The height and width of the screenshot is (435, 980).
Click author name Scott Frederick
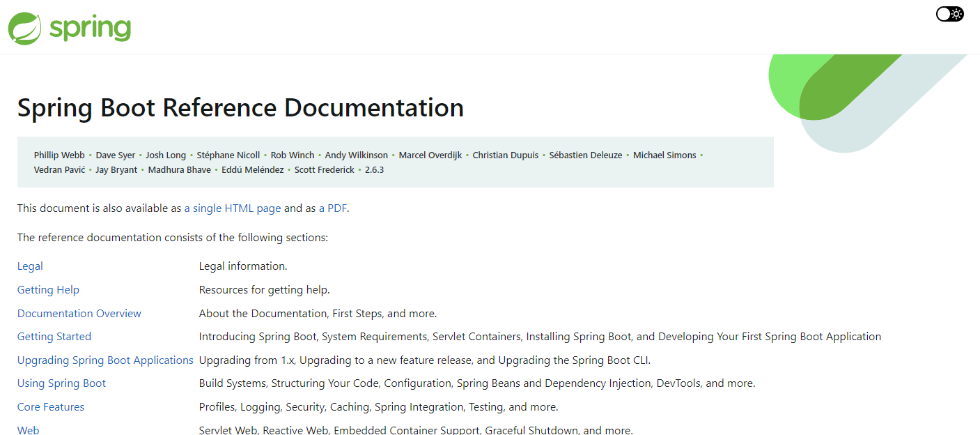(x=325, y=170)
